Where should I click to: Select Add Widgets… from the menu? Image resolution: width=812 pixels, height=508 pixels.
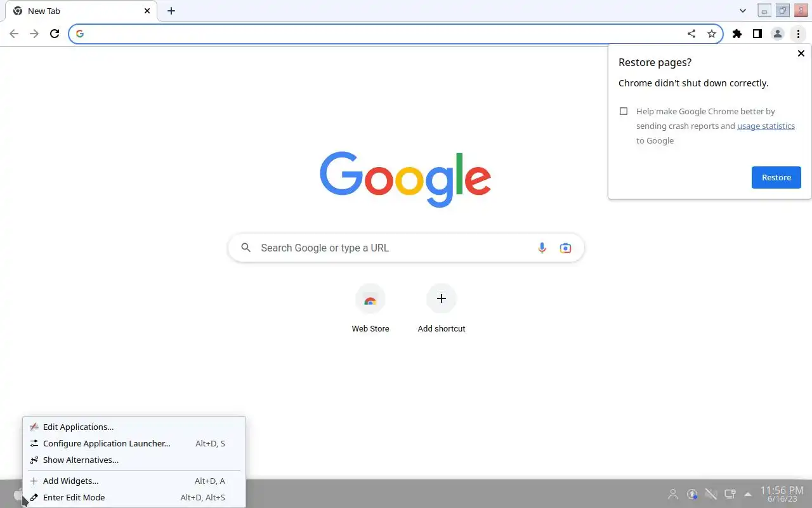134,481
